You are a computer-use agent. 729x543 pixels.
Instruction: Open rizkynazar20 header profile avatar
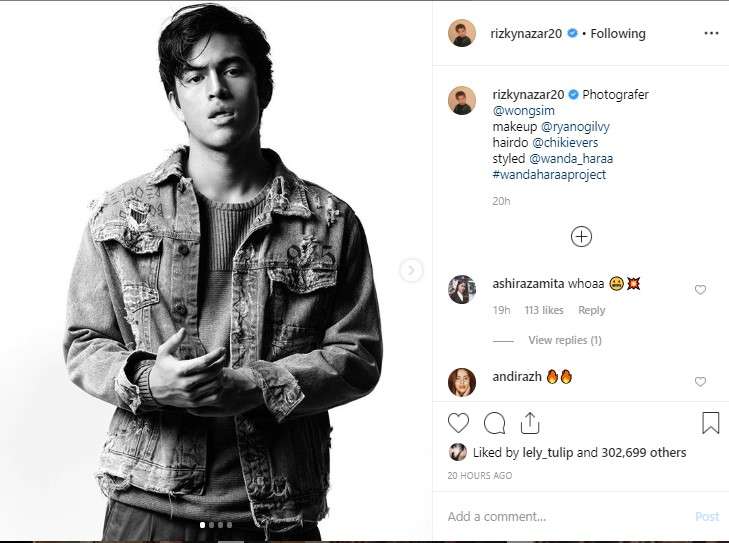click(x=462, y=33)
